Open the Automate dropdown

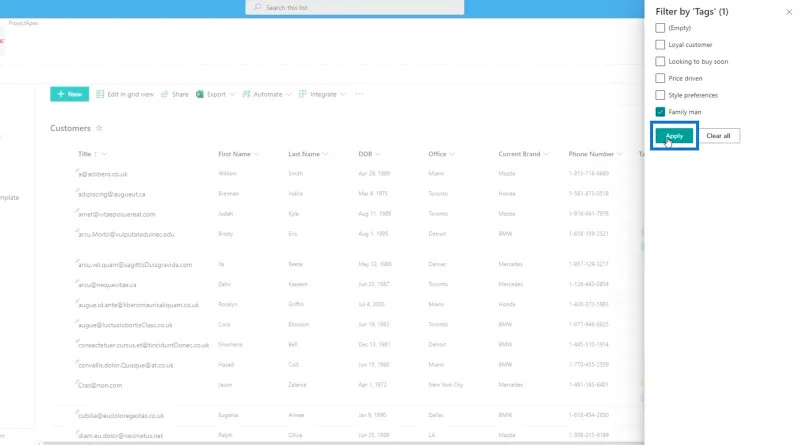267,94
